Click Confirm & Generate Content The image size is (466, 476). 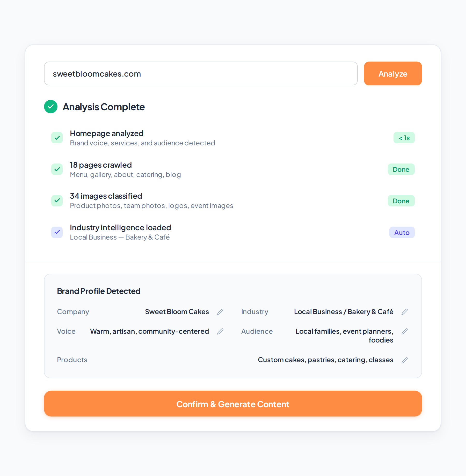click(233, 404)
